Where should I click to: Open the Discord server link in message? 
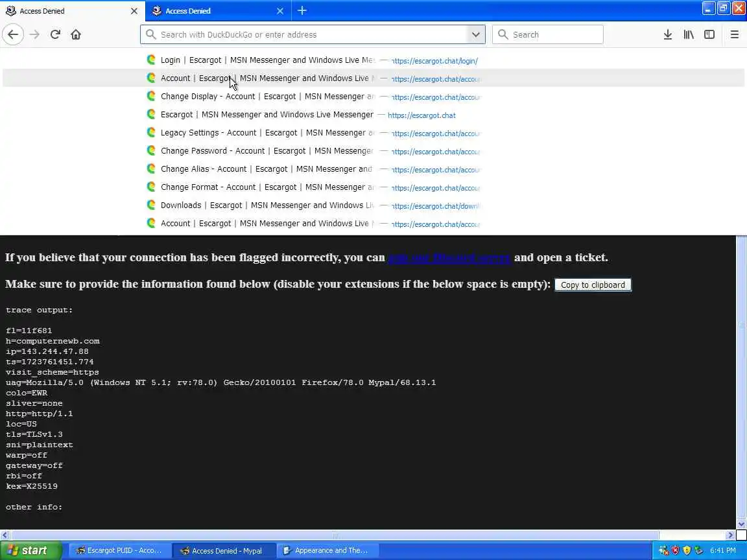click(x=449, y=257)
